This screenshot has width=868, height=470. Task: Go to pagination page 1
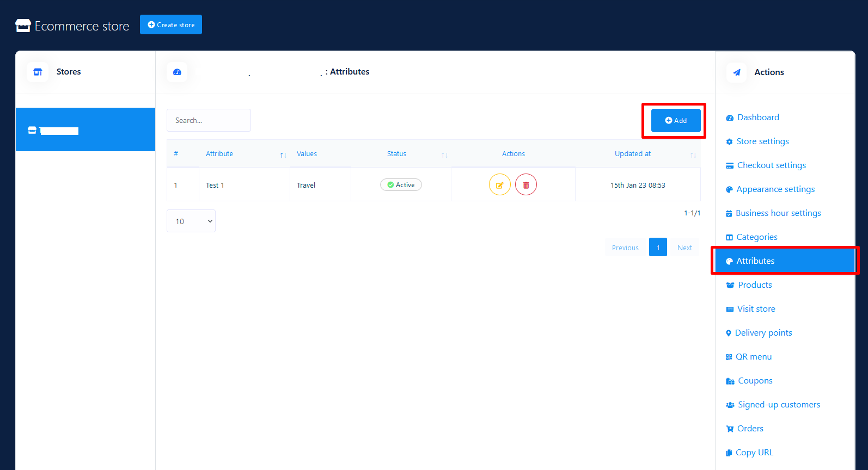pos(658,248)
